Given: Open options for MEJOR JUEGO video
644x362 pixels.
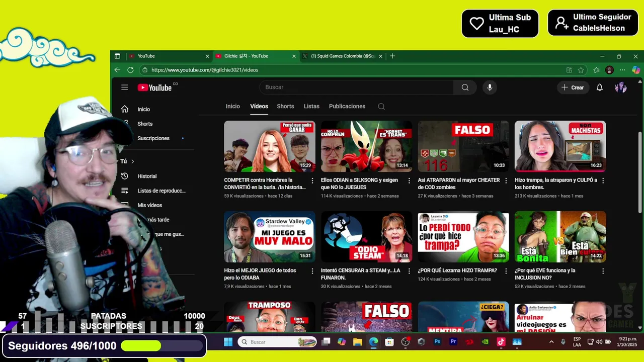Looking at the screenshot, I should (x=312, y=271).
